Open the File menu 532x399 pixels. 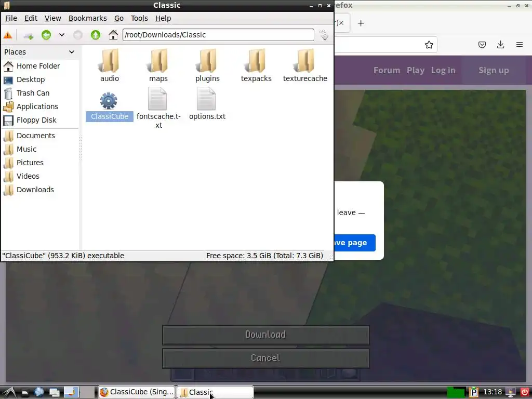coord(11,18)
